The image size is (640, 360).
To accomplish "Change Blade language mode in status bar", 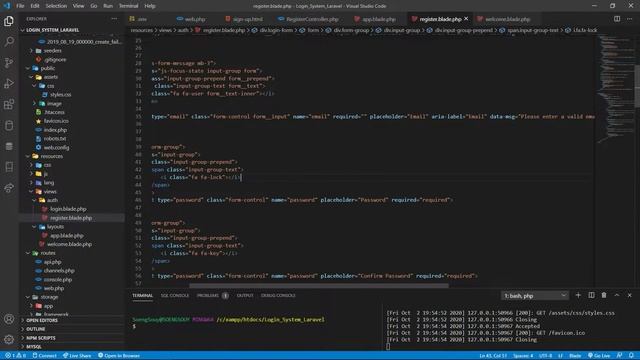I will pyautogui.click(x=575, y=356).
